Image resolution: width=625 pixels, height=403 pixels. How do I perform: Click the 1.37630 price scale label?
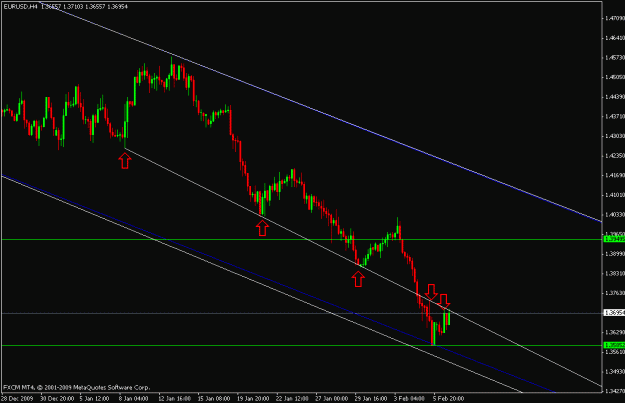pyautogui.click(x=615, y=293)
